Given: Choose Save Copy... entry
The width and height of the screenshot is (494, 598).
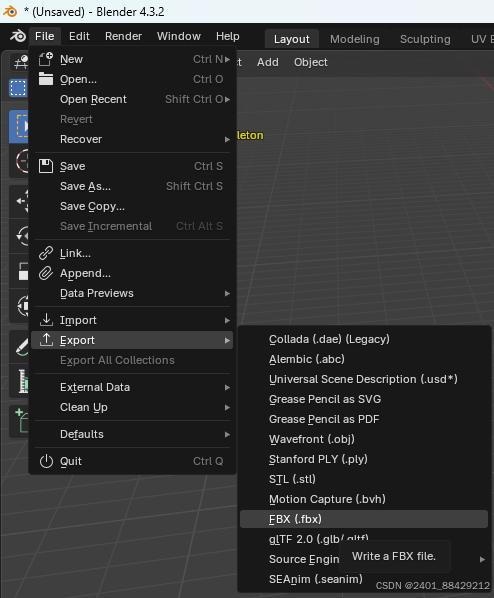Looking at the screenshot, I should point(133,206).
